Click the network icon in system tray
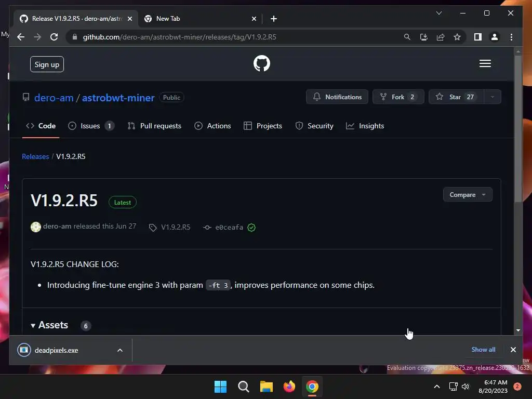 (453, 387)
